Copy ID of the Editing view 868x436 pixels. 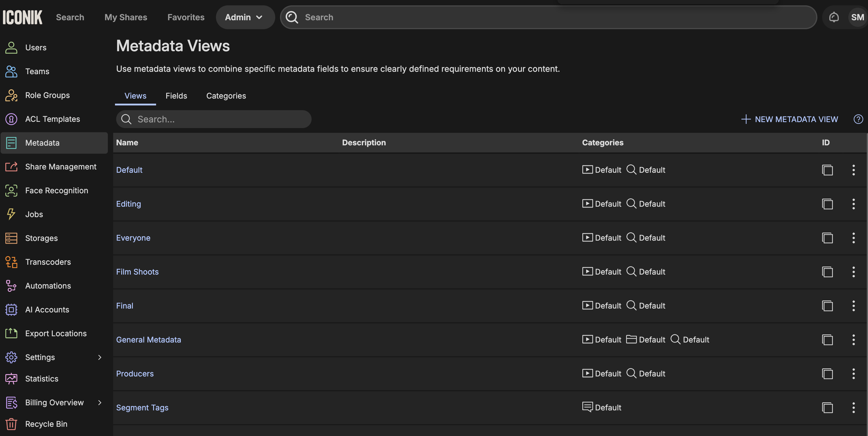[827, 204]
